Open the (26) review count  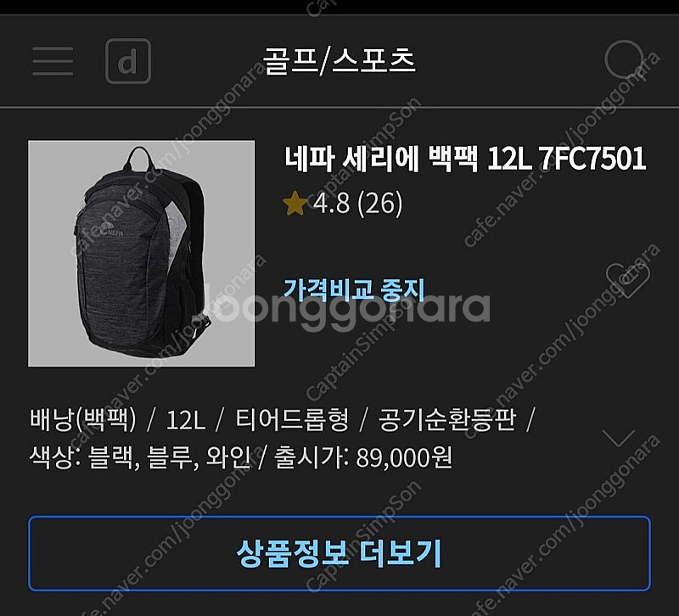(379, 203)
